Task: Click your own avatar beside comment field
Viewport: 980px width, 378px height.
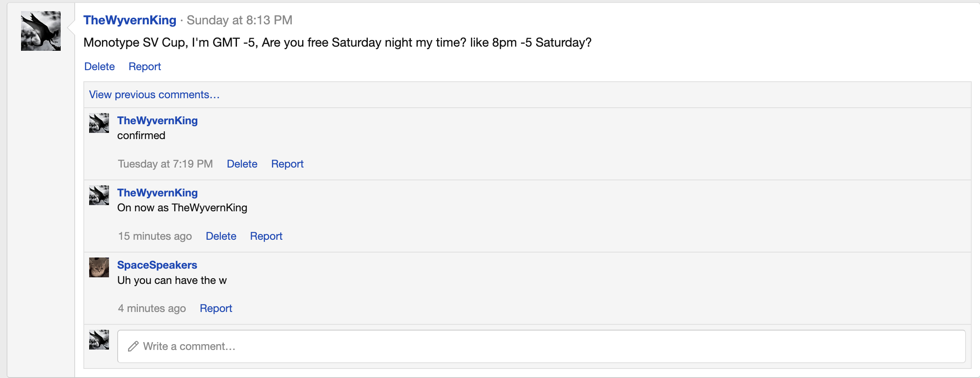Action: coord(99,339)
